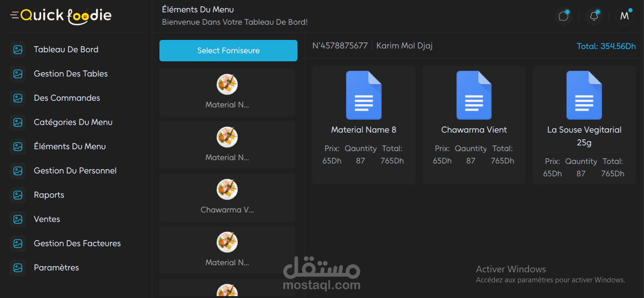Viewport: 644px width, 298px height.
Task: Select Éléments Du Menu in sidebar
Action: 70,146
